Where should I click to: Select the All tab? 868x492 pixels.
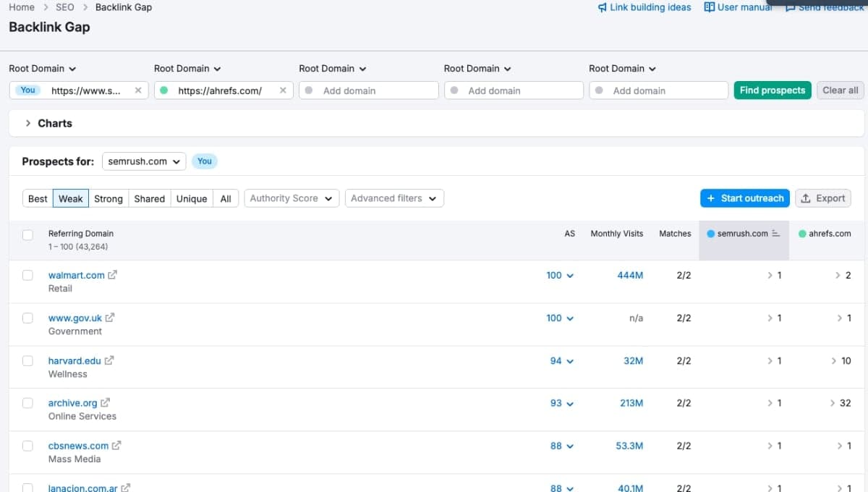(226, 198)
